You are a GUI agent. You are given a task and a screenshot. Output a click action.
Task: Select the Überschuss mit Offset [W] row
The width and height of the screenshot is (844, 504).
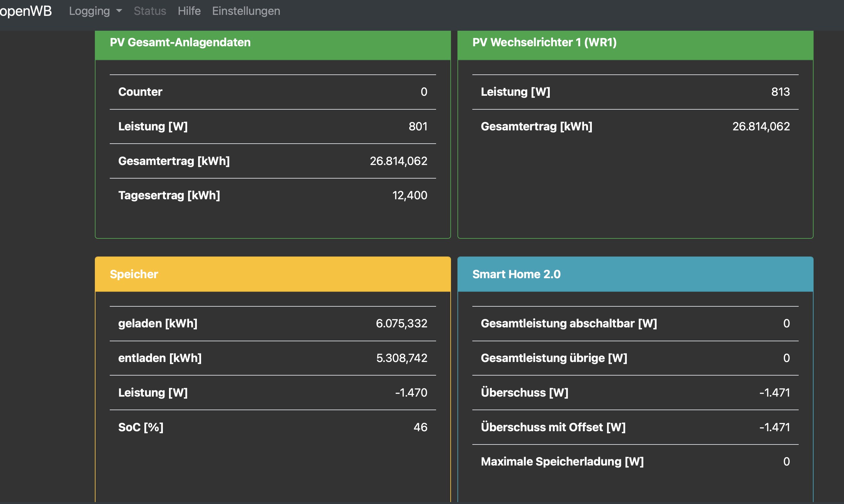tap(635, 427)
